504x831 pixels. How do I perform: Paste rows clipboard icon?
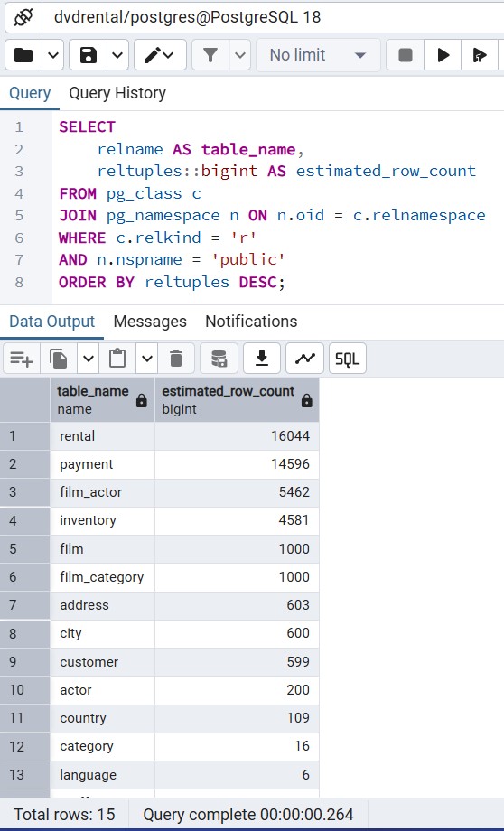point(117,359)
